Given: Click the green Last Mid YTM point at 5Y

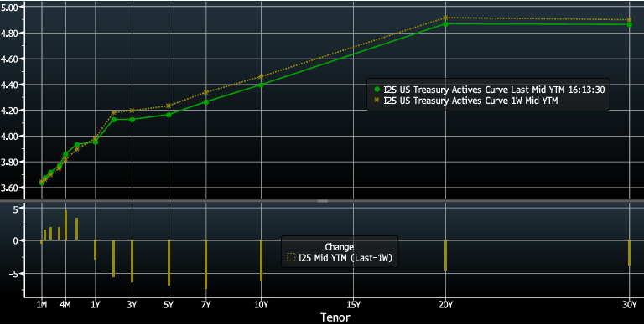Looking at the screenshot, I should (169, 115).
